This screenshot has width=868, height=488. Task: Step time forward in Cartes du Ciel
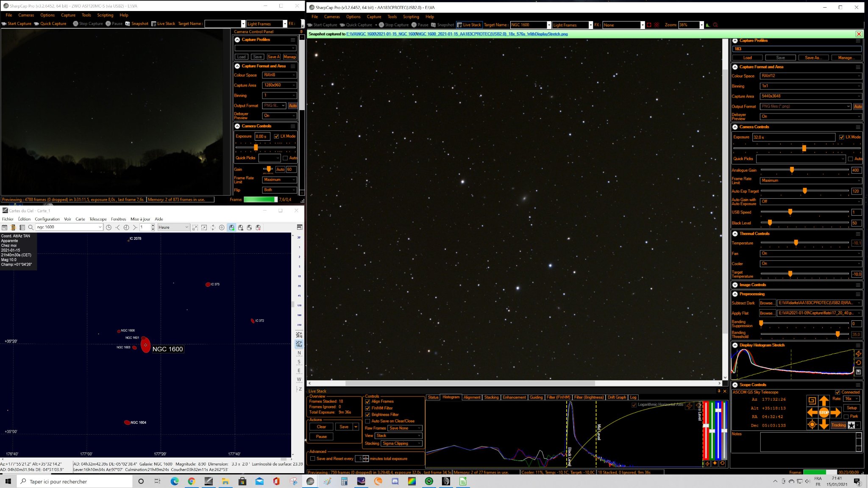pyautogui.click(x=135, y=227)
